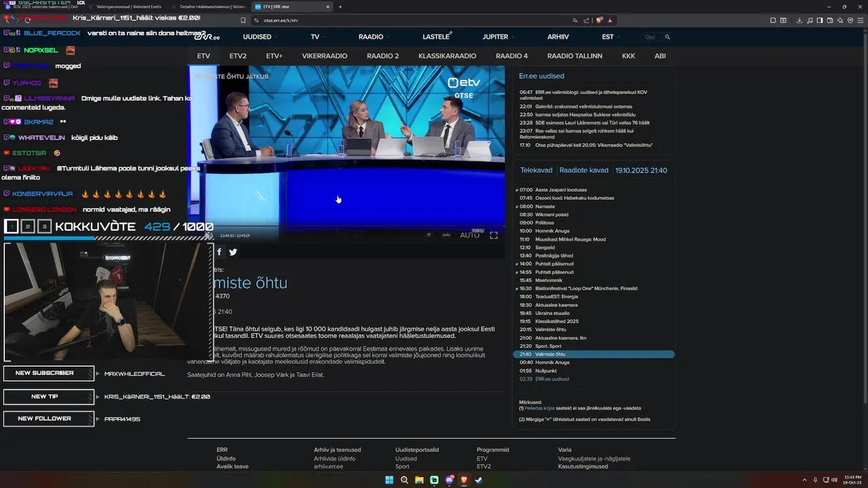The height and width of the screenshot is (488, 868).
Task: Select the ETV channel tab
Action: click(203, 56)
